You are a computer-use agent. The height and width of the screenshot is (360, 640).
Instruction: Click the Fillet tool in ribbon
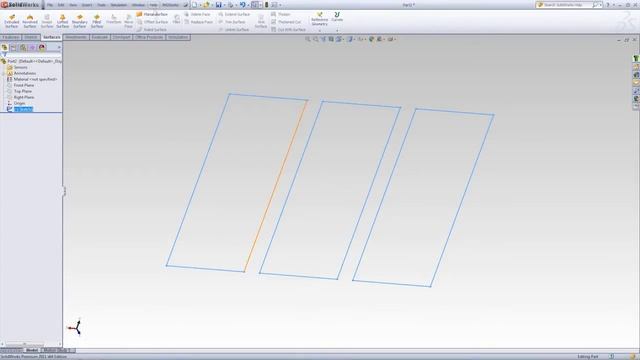[x=176, y=19]
